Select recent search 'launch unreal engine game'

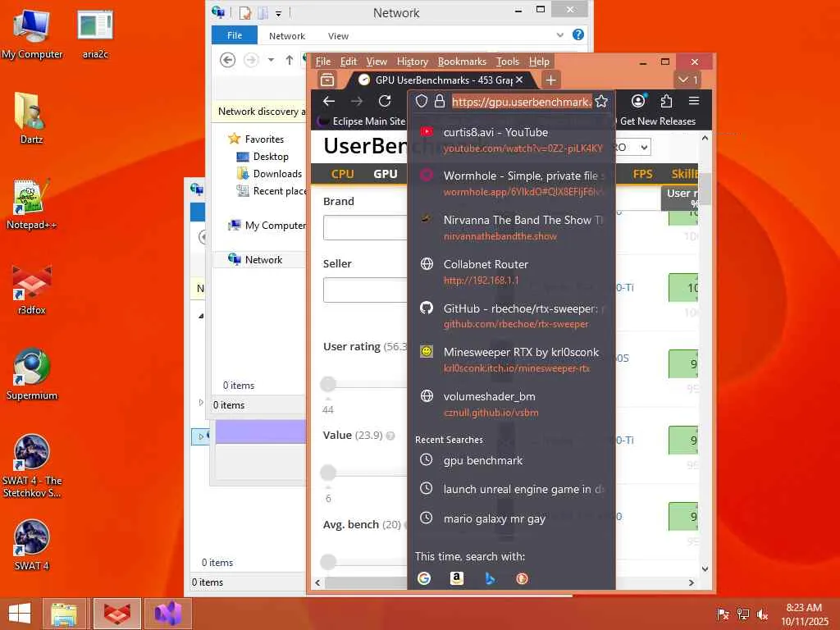512,489
